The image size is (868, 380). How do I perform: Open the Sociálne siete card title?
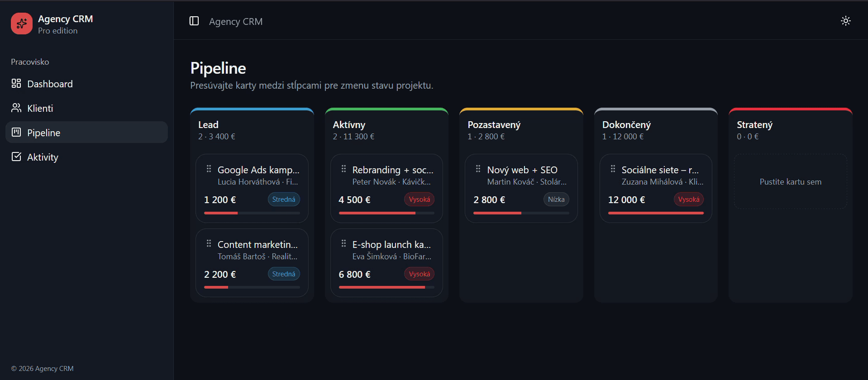pyautogui.click(x=660, y=170)
